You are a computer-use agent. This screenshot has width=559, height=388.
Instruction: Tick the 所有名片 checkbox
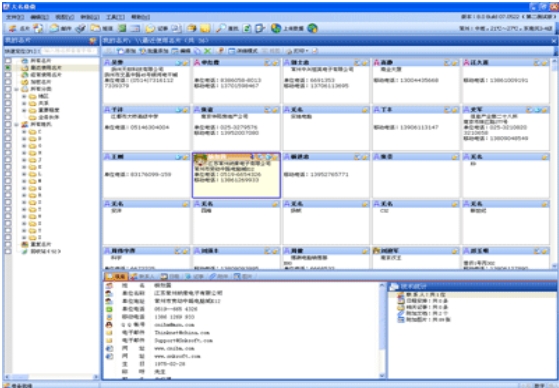pos(8,61)
